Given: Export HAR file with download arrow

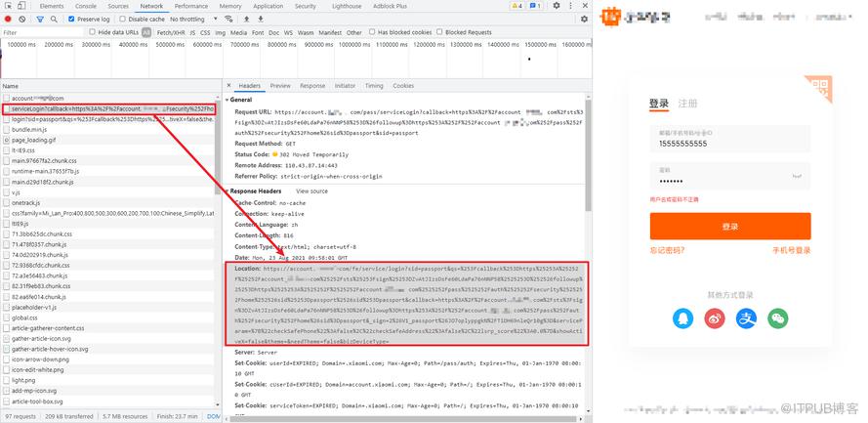Looking at the screenshot, I should tap(260, 19).
